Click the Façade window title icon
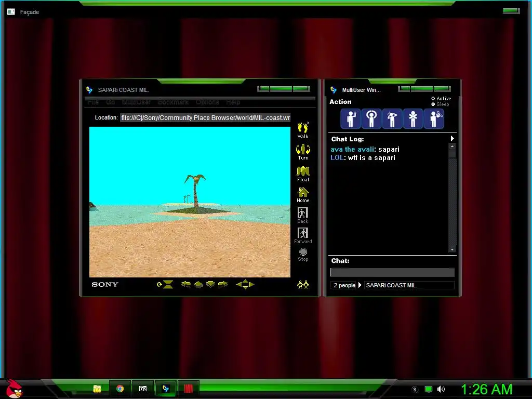Screen dimensions: 532x399 click(x=11, y=12)
